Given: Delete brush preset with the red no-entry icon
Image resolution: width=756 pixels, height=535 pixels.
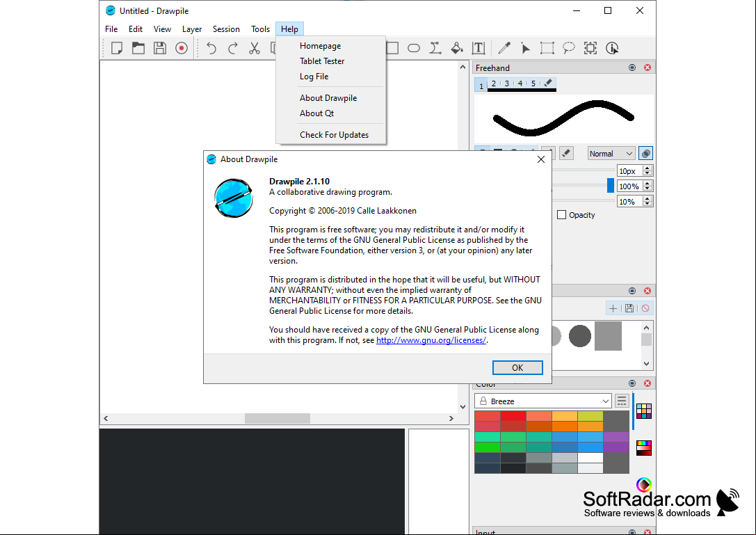Looking at the screenshot, I should pos(645,308).
